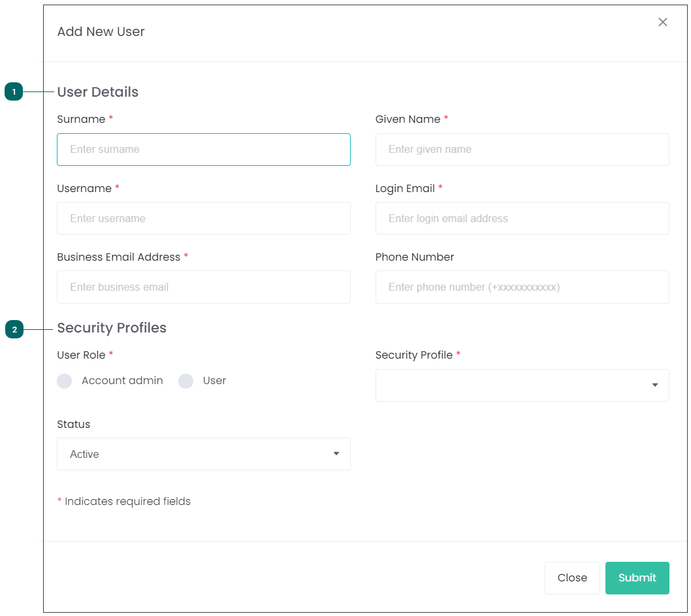Submit the new user form
691x616 pixels.
(x=637, y=577)
